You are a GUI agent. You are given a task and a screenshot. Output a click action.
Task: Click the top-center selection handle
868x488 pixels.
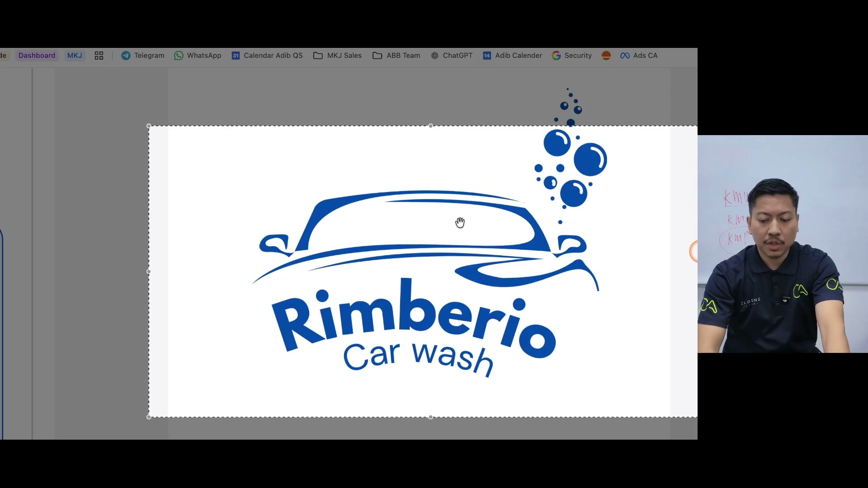[x=430, y=126]
